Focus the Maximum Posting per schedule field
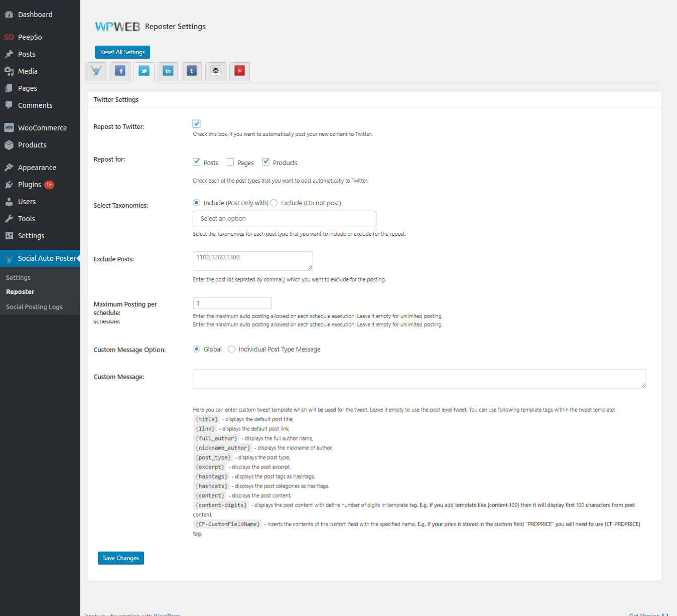The height and width of the screenshot is (616, 677). (232, 303)
